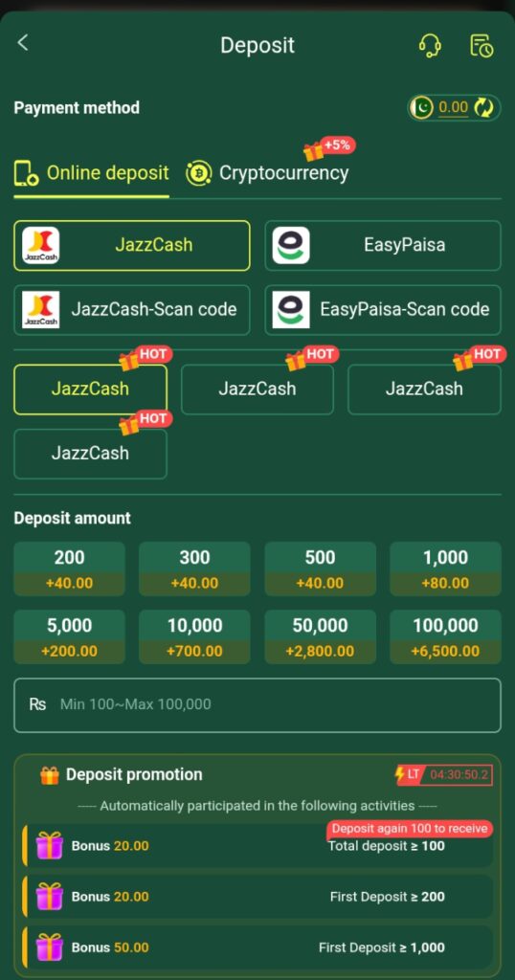Click the 0.00 balance amount link

453,107
